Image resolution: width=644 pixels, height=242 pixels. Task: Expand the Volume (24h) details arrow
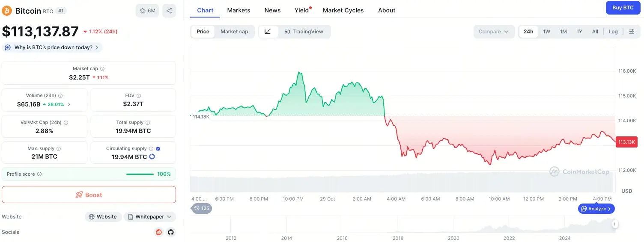pyautogui.click(x=69, y=104)
